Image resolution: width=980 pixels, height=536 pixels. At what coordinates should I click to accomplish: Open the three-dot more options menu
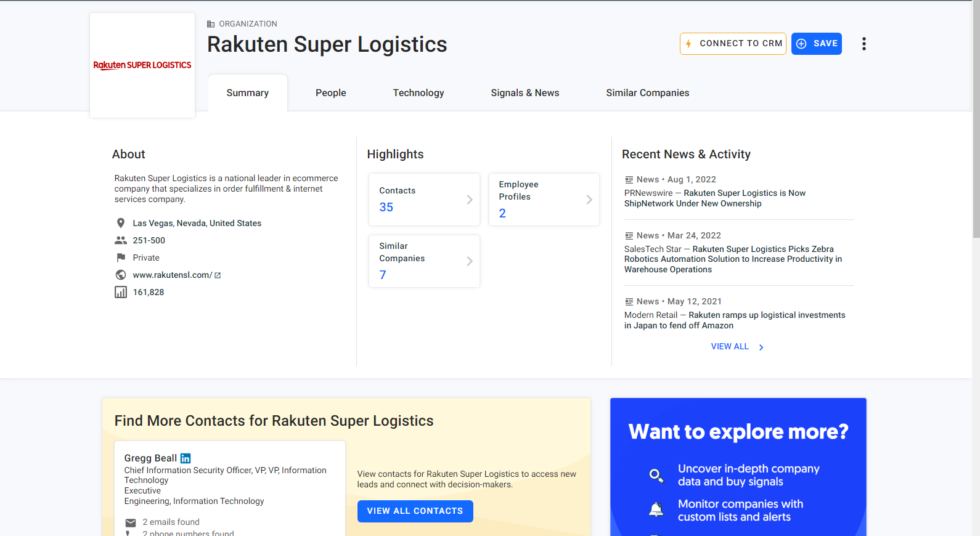pos(864,44)
